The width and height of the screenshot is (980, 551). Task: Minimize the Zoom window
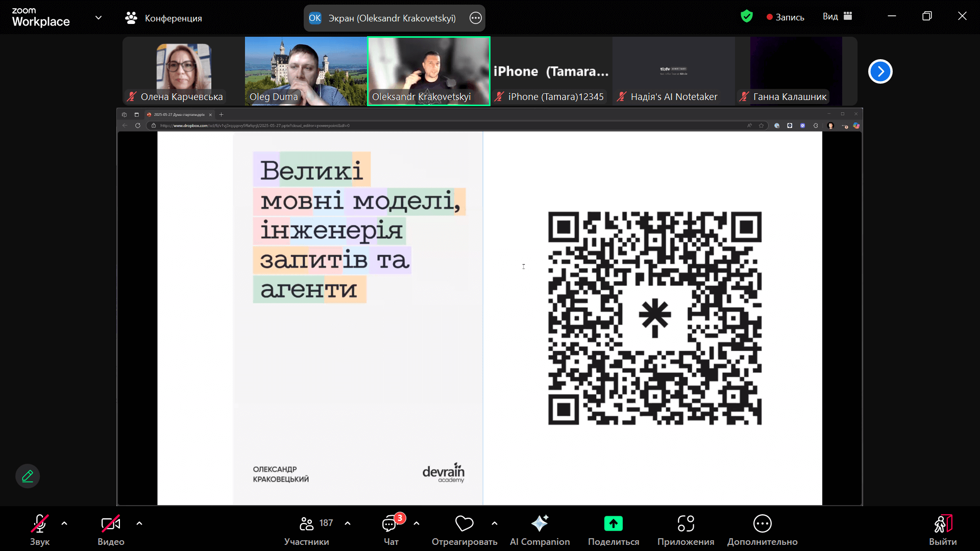click(x=892, y=16)
